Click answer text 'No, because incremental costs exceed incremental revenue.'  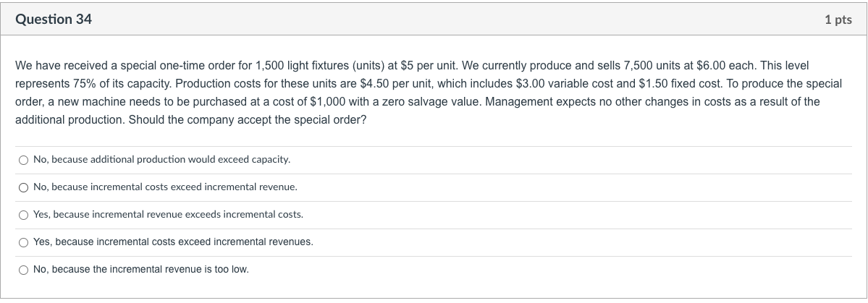(x=165, y=187)
